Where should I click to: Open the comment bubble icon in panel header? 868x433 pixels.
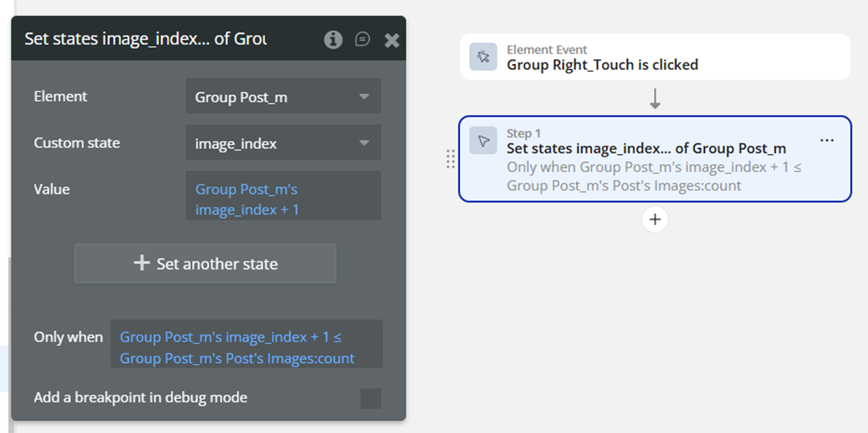(x=363, y=40)
